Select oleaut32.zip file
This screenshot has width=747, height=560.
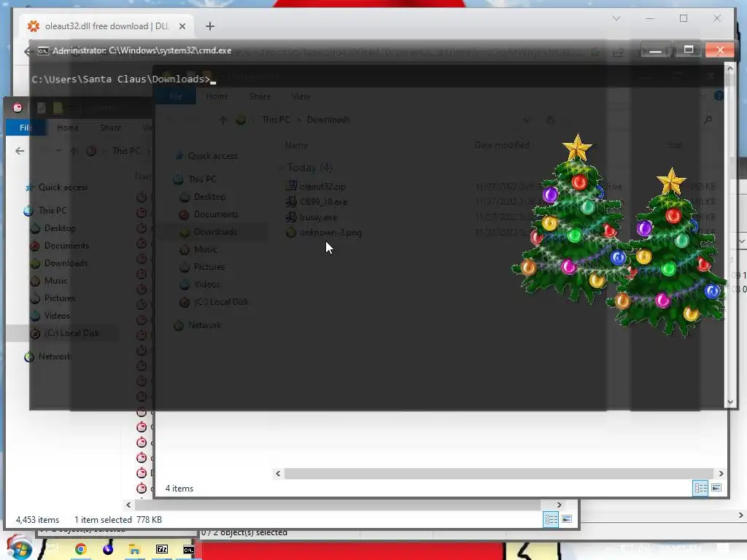(x=322, y=187)
